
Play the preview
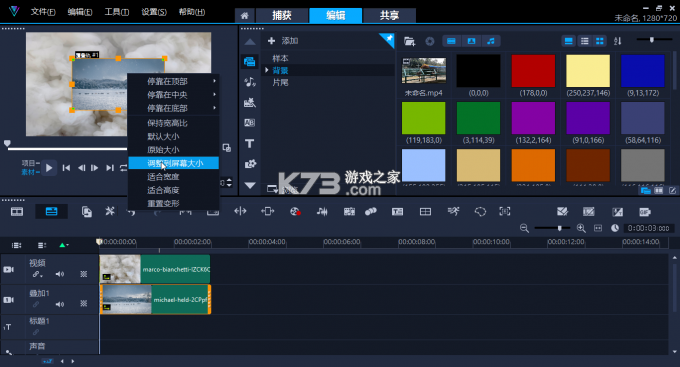click(49, 168)
